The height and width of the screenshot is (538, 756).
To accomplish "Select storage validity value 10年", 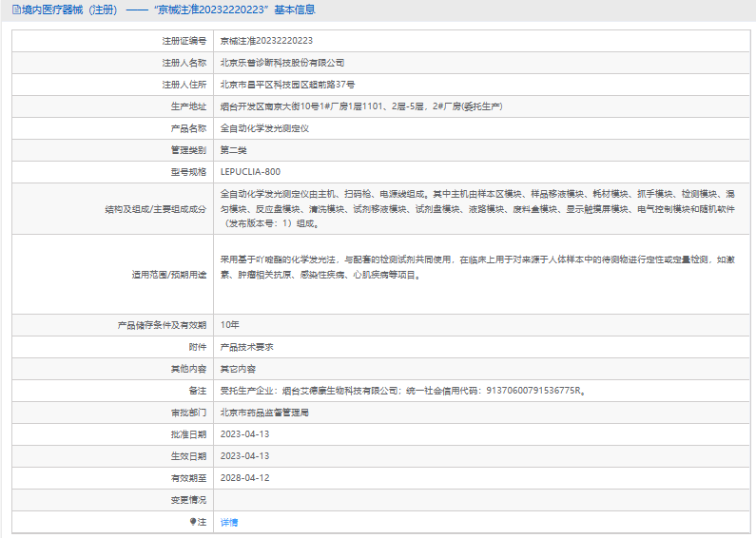I will point(229,325).
